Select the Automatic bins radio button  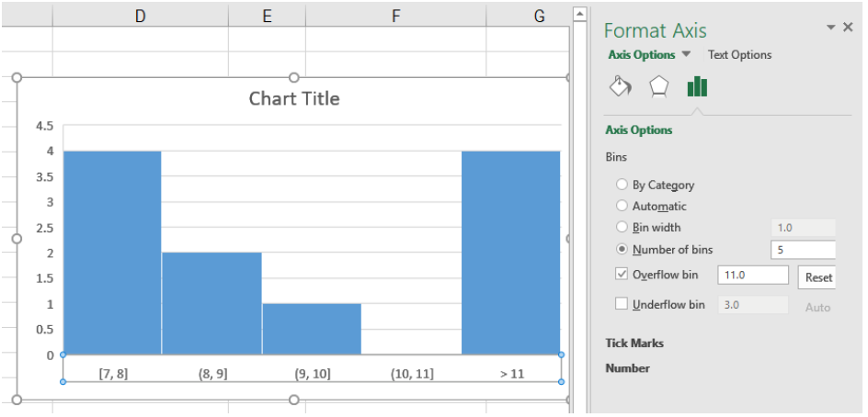(622, 207)
